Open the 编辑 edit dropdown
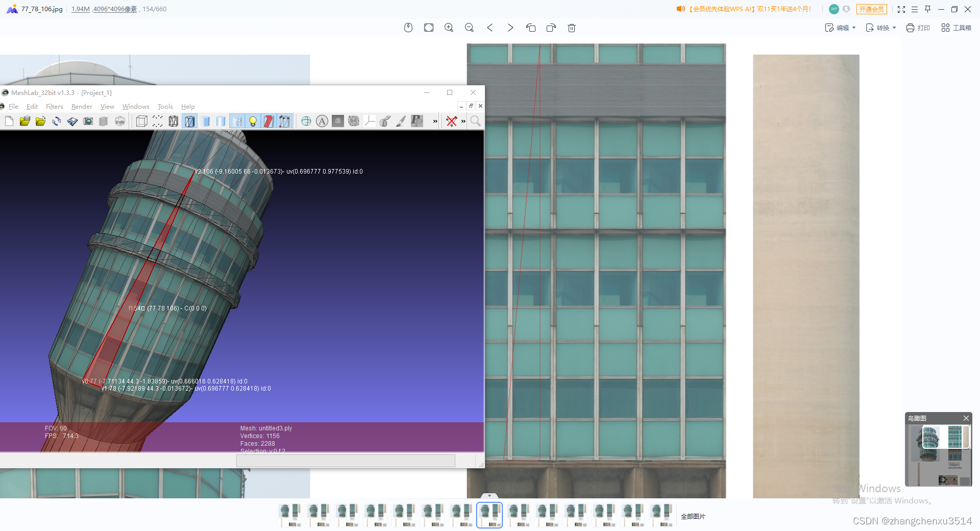 pos(840,28)
